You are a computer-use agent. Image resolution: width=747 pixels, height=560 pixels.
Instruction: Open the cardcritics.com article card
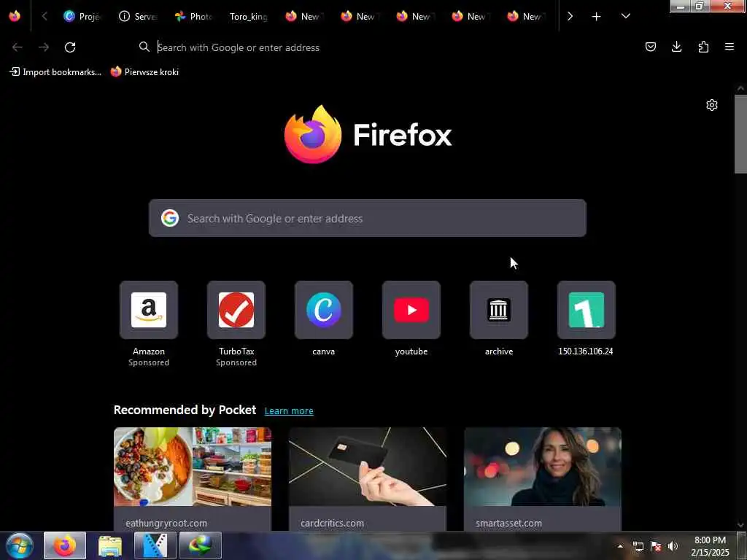point(368,478)
